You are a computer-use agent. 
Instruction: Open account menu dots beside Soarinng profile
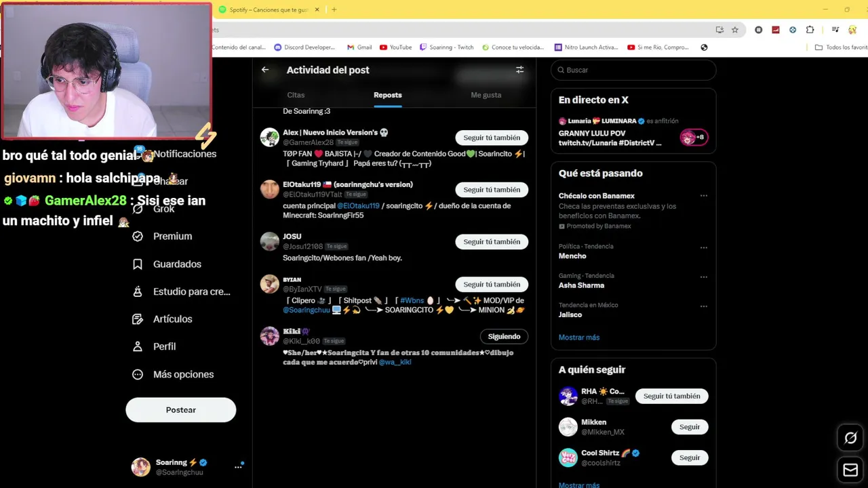pos(238,467)
